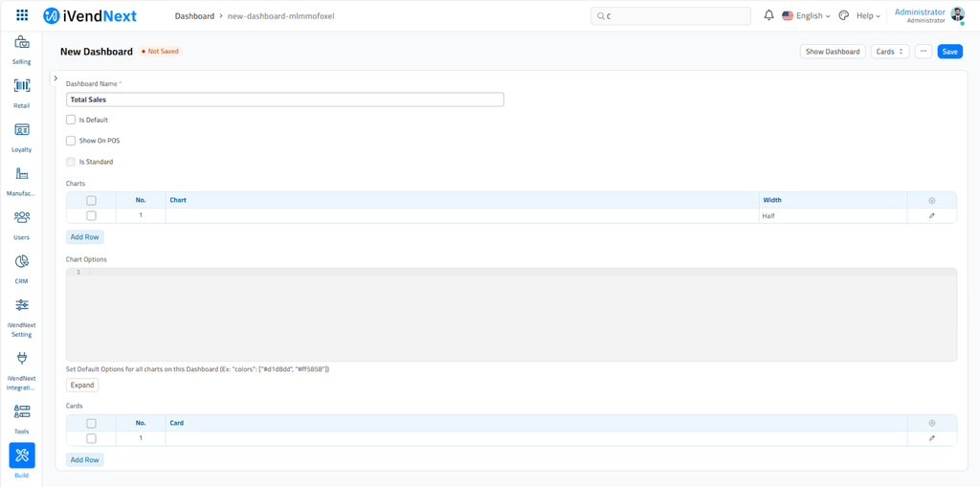This screenshot has width=980, height=487.
Task: Expand the Cards dropdown button
Action: click(889, 52)
